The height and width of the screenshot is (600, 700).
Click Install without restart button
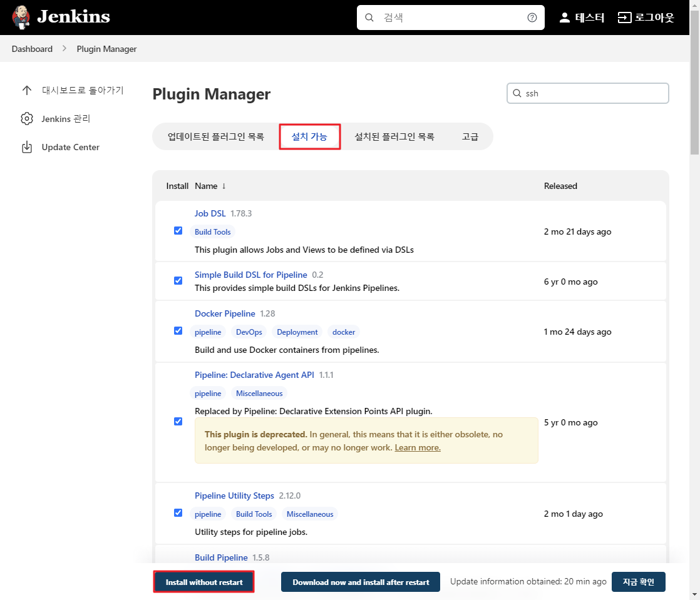click(x=204, y=582)
